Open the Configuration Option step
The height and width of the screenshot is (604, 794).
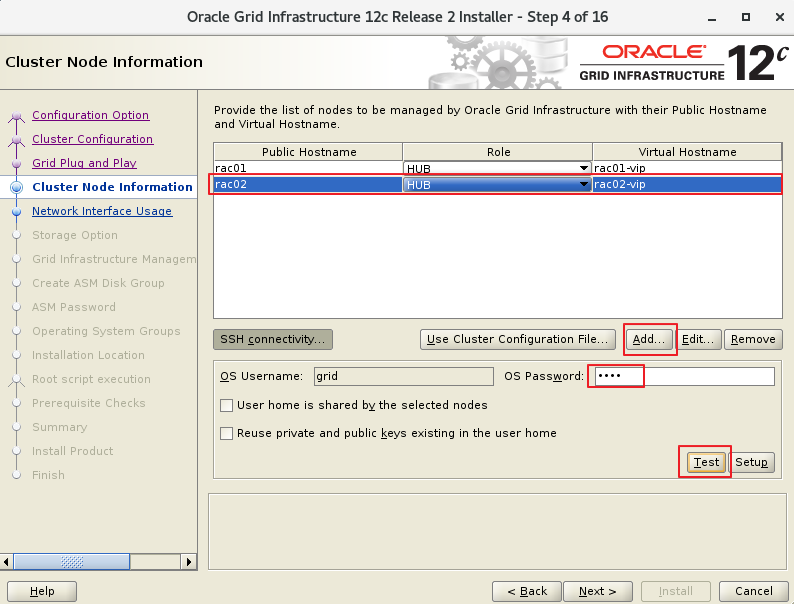(91, 115)
